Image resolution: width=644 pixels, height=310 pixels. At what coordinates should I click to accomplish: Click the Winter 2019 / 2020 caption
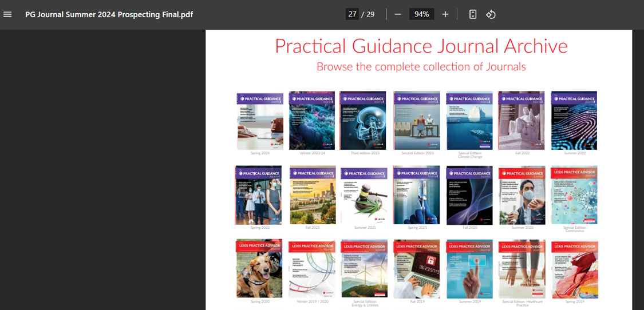point(312,301)
